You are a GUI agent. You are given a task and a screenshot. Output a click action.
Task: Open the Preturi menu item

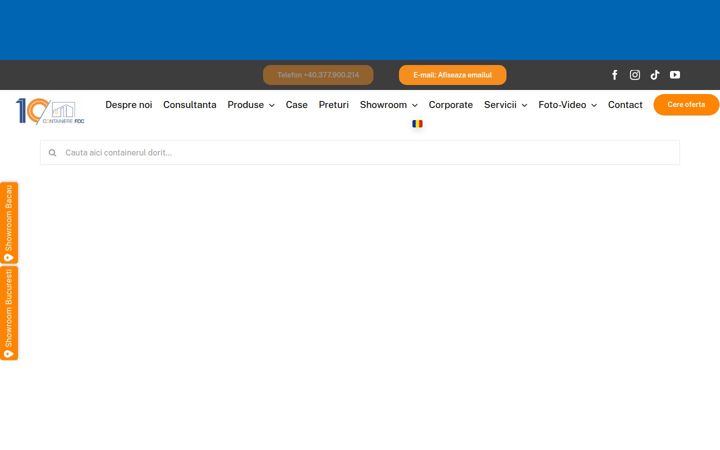[x=334, y=105]
